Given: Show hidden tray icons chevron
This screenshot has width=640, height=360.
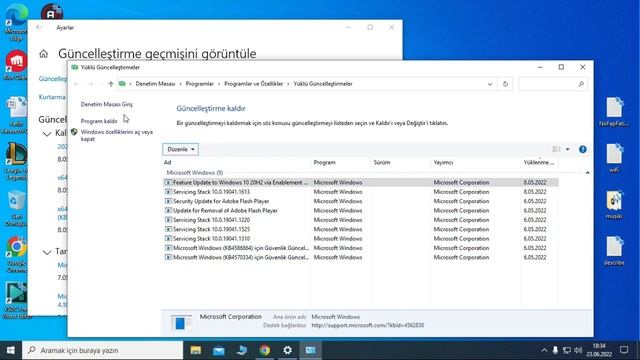Looking at the screenshot, I should click(544, 350).
